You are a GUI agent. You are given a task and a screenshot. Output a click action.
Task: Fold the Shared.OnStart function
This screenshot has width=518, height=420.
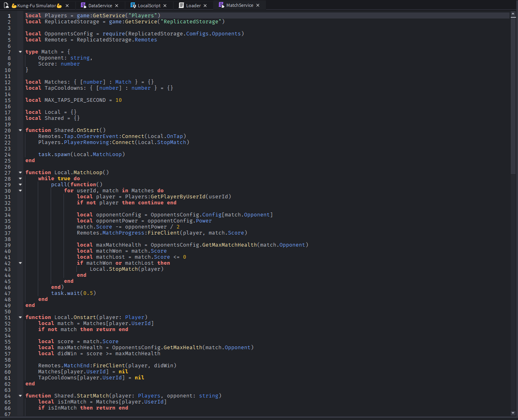20,130
